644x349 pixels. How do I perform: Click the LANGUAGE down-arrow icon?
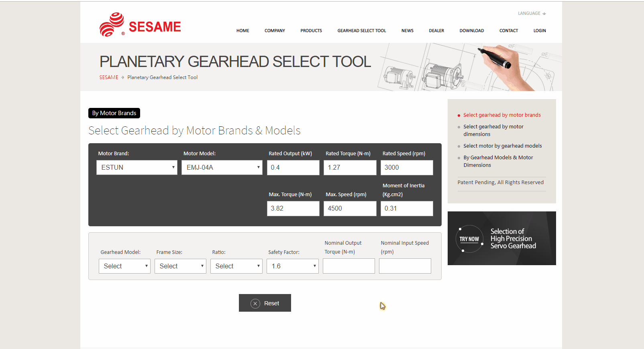544,14
